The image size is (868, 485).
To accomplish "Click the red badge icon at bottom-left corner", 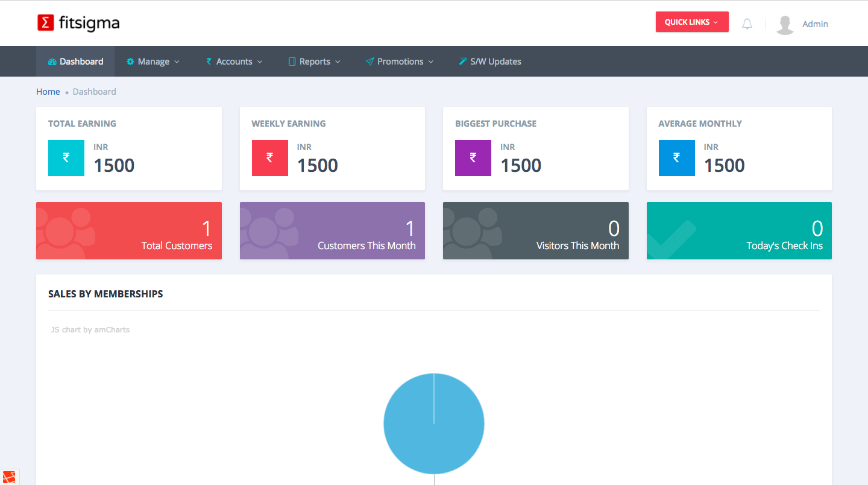I will point(9,477).
